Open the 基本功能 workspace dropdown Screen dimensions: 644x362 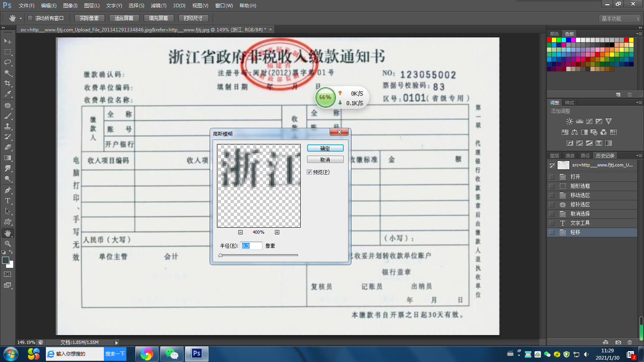point(619,19)
